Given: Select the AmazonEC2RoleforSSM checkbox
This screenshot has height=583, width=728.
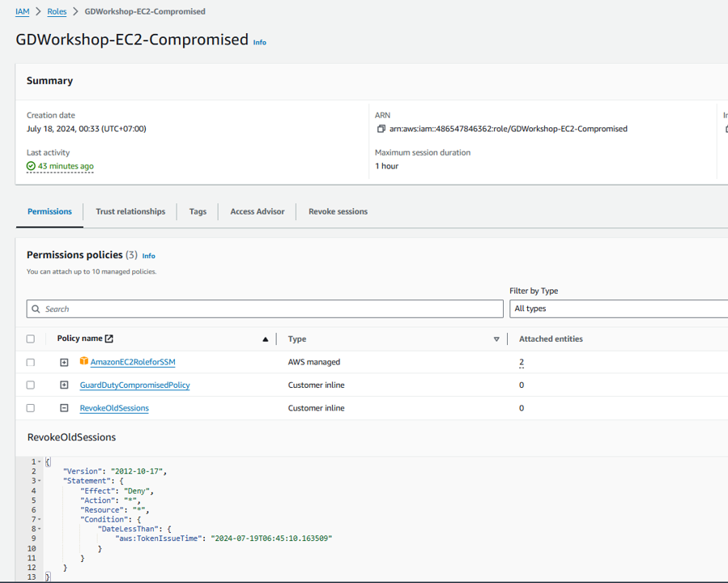Looking at the screenshot, I should coord(31,362).
